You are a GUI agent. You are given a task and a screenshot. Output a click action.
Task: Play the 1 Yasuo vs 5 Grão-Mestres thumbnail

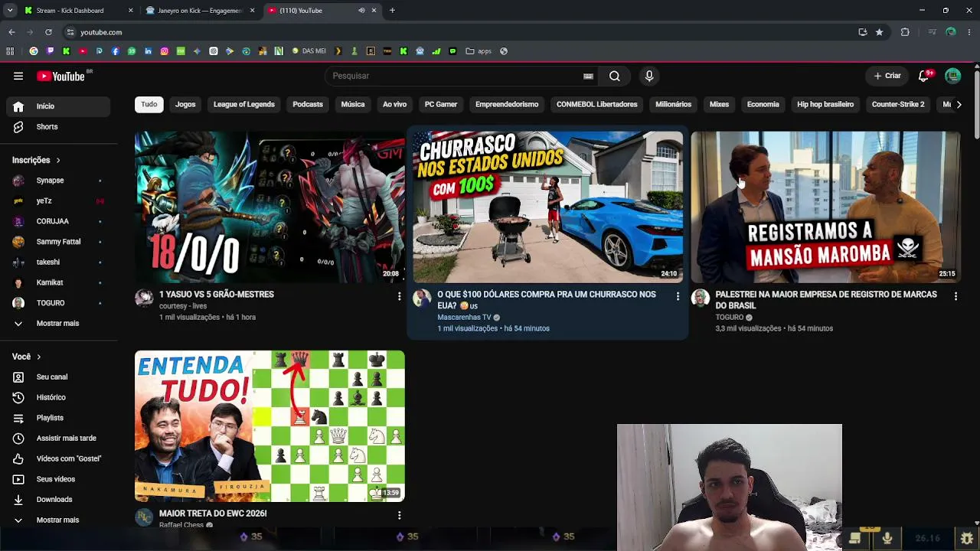tap(269, 207)
